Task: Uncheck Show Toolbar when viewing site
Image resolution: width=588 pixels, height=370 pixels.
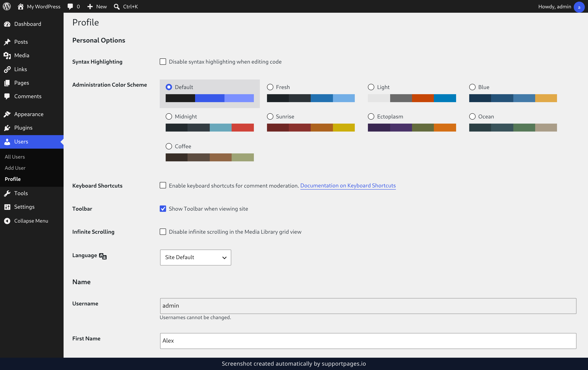Action: (x=163, y=209)
